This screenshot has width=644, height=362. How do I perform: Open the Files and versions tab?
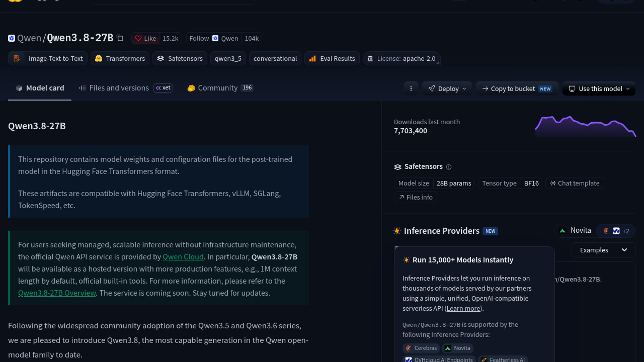tap(126, 88)
